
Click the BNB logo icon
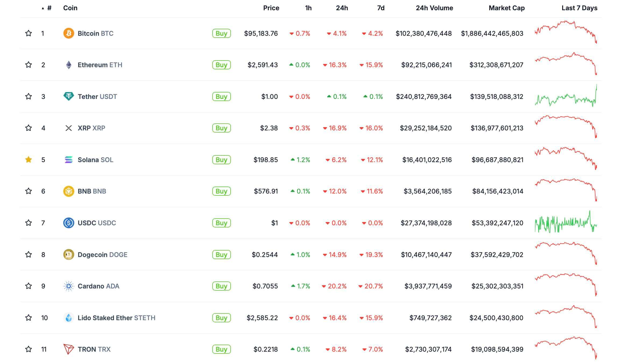(x=69, y=191)
